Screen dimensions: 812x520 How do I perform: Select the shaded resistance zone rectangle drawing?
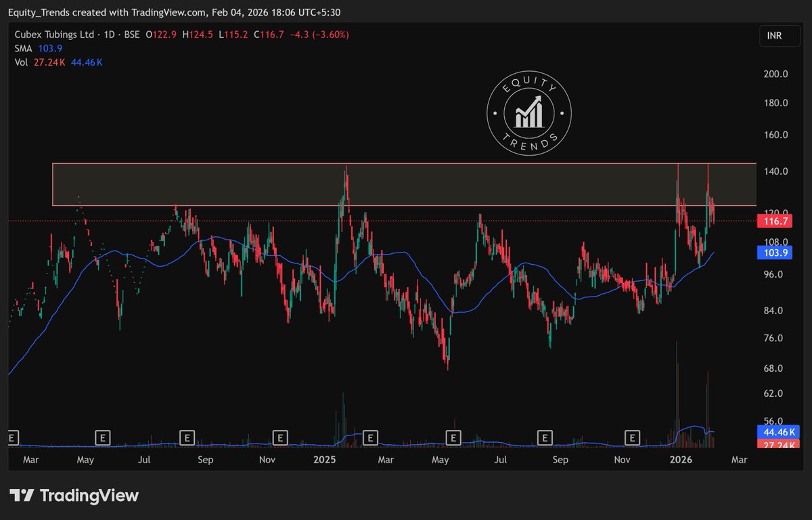(x=404, y=184)
